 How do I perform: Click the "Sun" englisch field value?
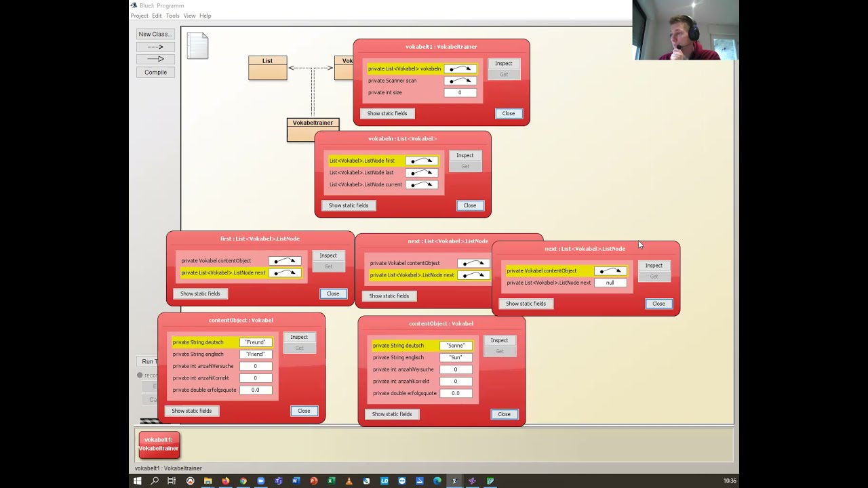pyautogui.click(x=456, y=358)
